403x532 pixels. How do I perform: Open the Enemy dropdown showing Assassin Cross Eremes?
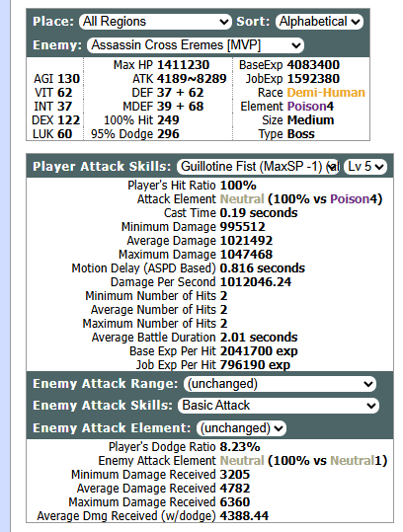point(196,45)
